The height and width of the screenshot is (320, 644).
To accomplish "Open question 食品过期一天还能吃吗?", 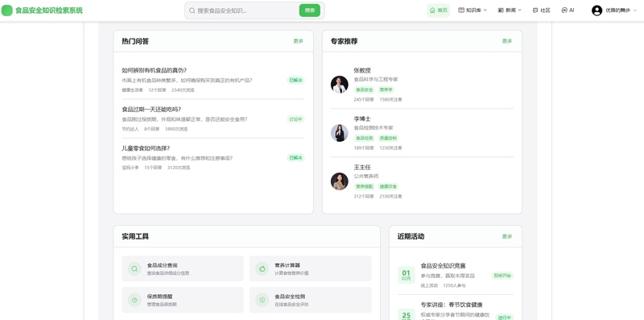I will [151, 109].
